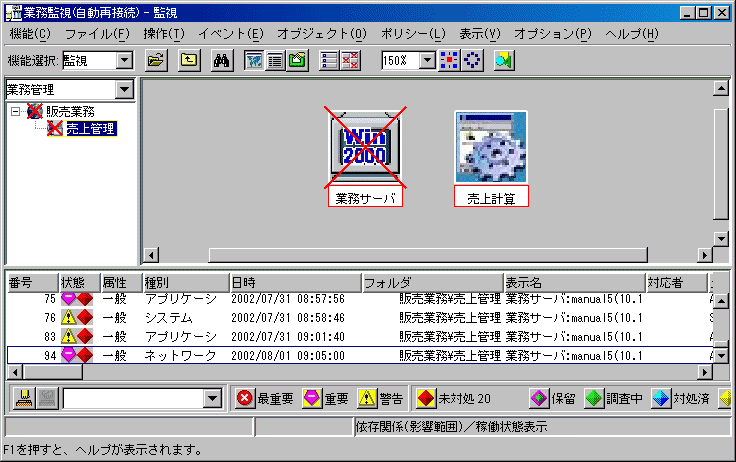Sort events by the 種別 column header
This screenshot has width=736, height=462.
click(186, 283)
